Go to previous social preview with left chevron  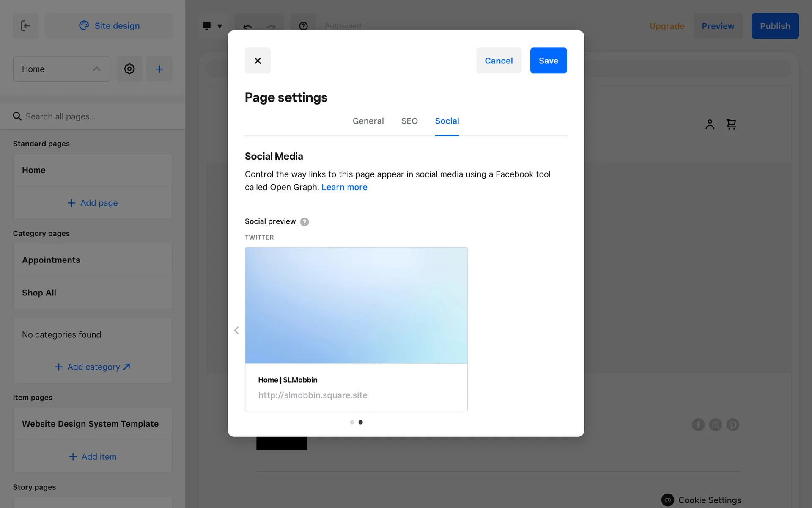point(236,330)
